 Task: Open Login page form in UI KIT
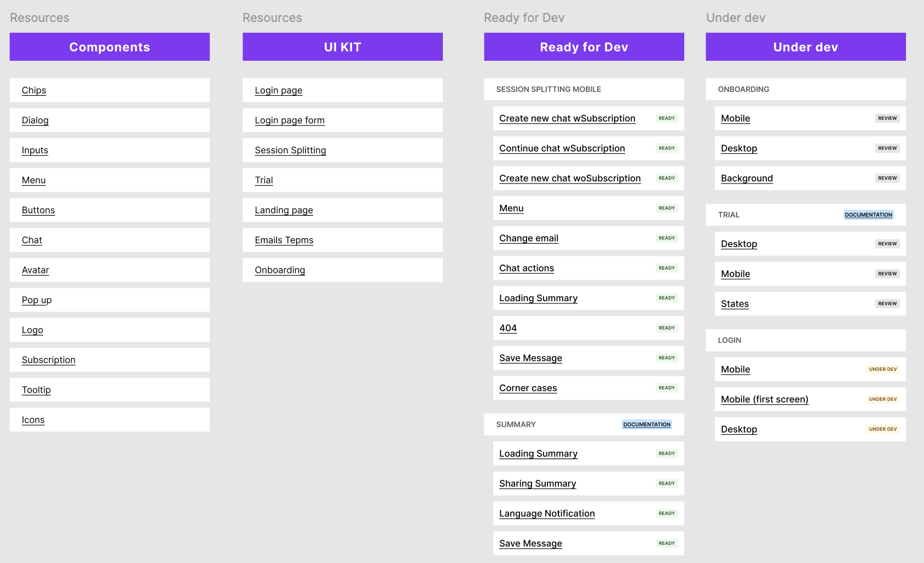click(290, 120)
